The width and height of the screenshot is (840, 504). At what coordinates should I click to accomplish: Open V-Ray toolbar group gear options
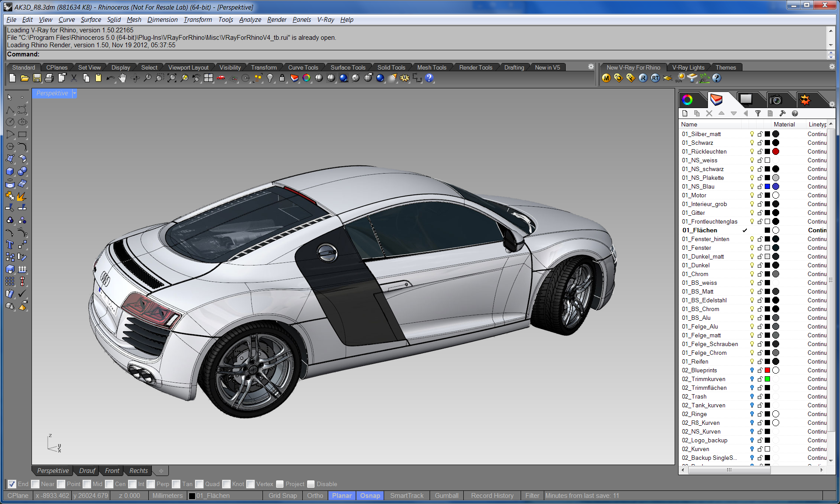coord(832,66)
